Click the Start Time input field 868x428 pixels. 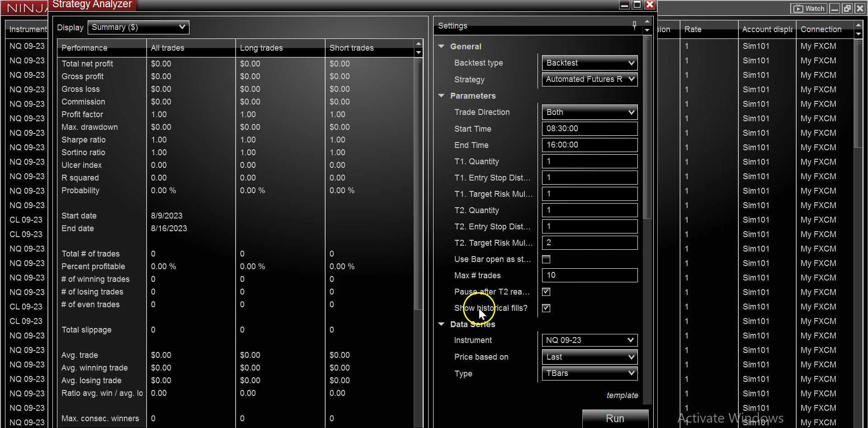(x=590, y=128)
